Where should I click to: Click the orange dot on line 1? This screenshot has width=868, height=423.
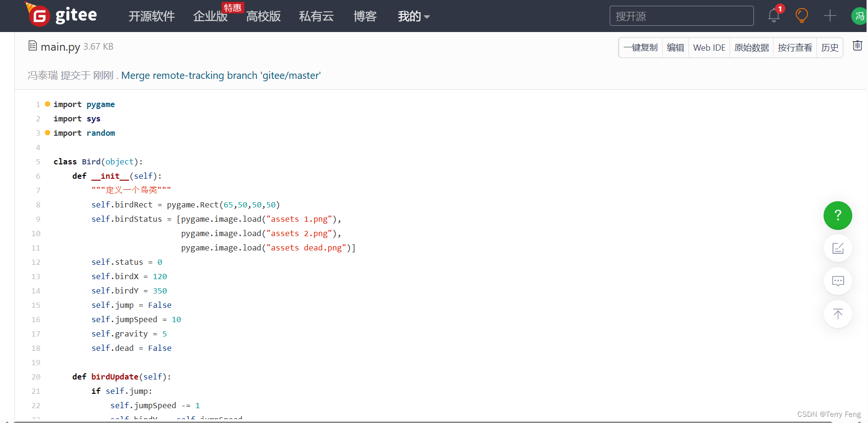click(47, 104)
